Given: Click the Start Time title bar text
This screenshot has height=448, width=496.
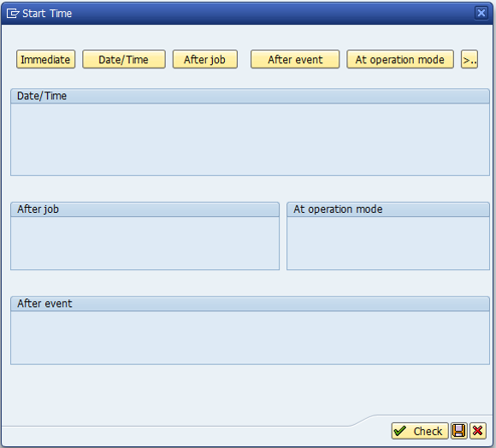Looking at the screenshot, I should click(x=47, y=14).
